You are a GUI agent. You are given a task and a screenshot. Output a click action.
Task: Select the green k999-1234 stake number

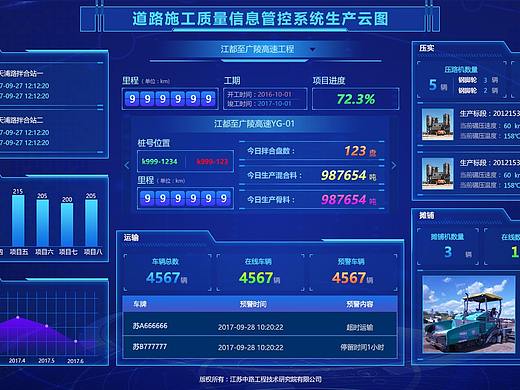160,162
